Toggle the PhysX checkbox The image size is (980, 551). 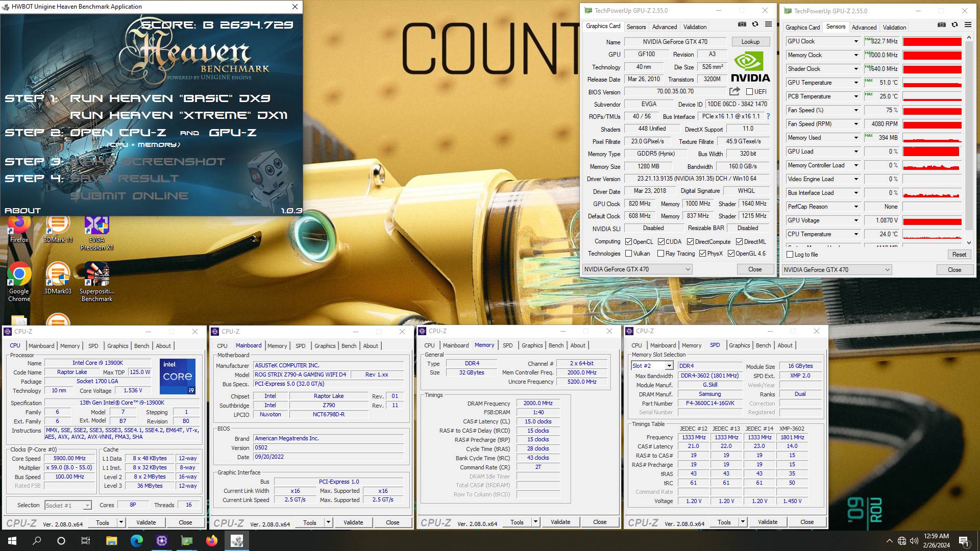pyautogui.click(x=702, y=254)
